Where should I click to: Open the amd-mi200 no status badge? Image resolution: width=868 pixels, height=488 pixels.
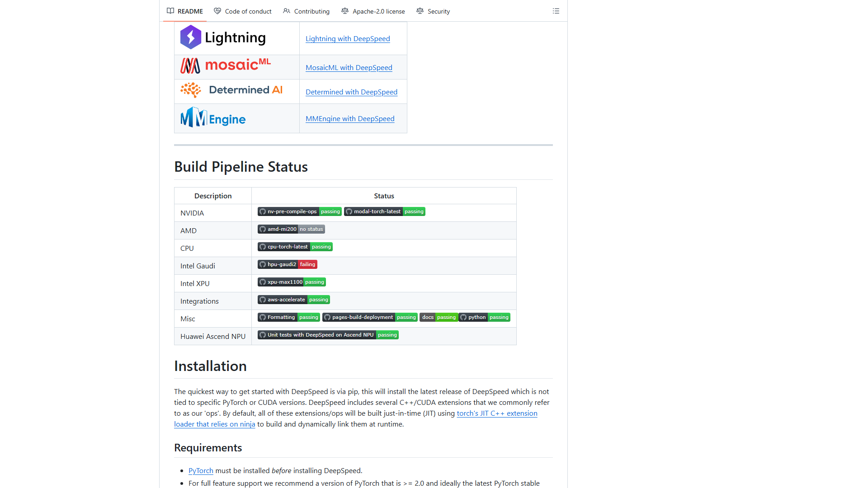tap(291, 229)
